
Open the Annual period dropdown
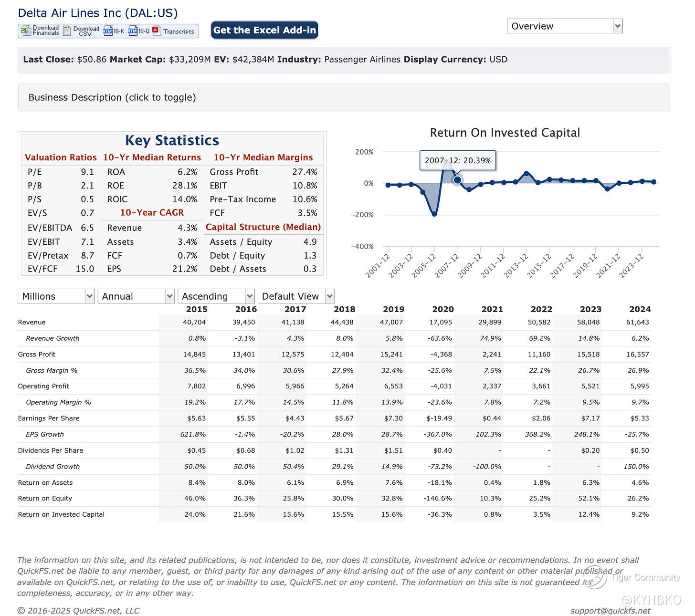pos(136,296)
